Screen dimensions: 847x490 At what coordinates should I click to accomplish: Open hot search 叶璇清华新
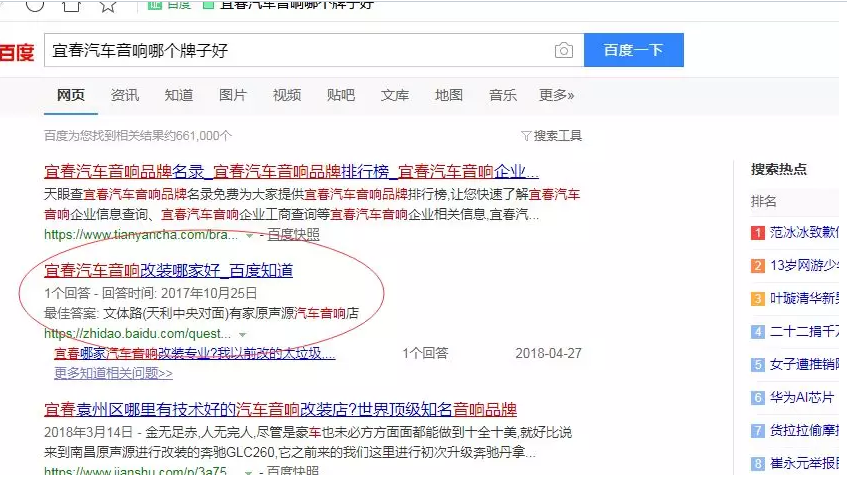pos(804,298)
